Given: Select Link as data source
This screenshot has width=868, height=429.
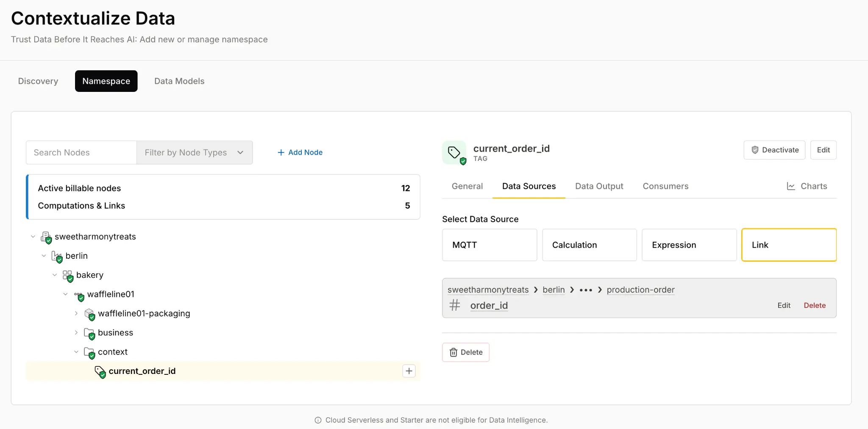Looking at the screenshot, I should click(789, 245).
